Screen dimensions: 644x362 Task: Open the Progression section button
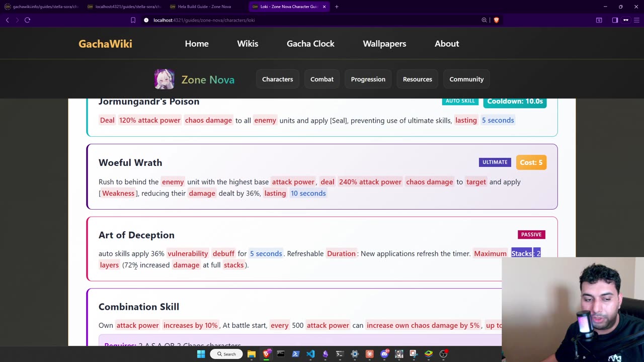pyautogui.click(x=368, y=79)
